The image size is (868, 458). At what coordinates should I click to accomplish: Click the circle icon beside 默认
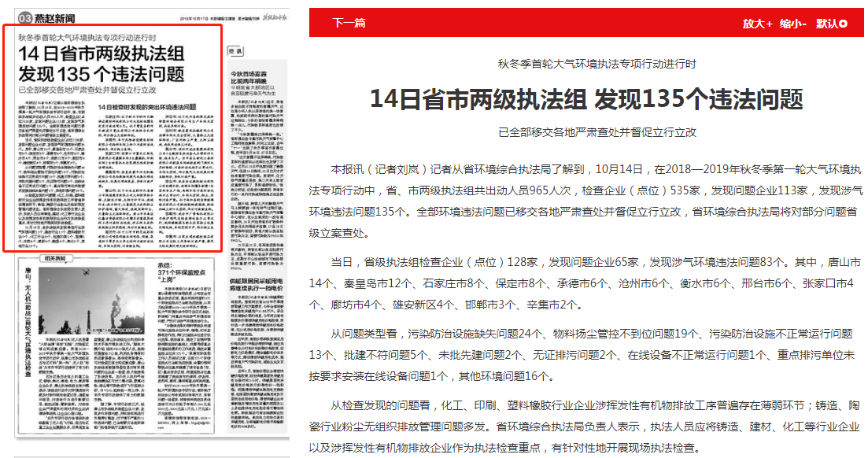click(x=844, y=24)
